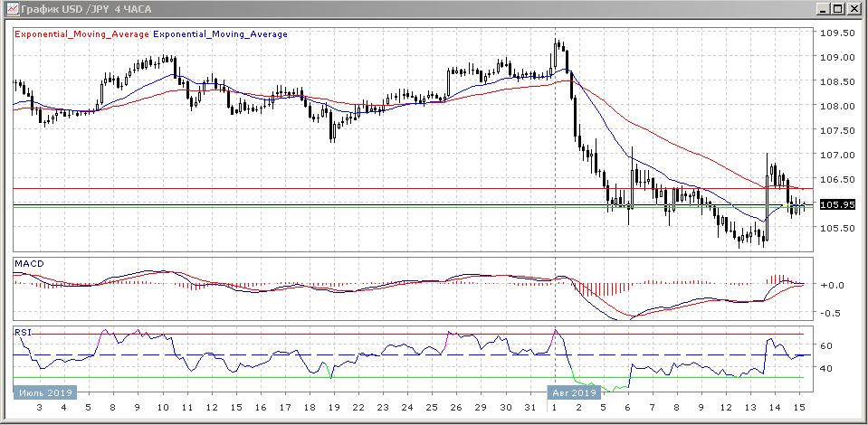Click the -0.5 value on MACD scale
The width and height of the screenshot is (868, 425).
831,313
